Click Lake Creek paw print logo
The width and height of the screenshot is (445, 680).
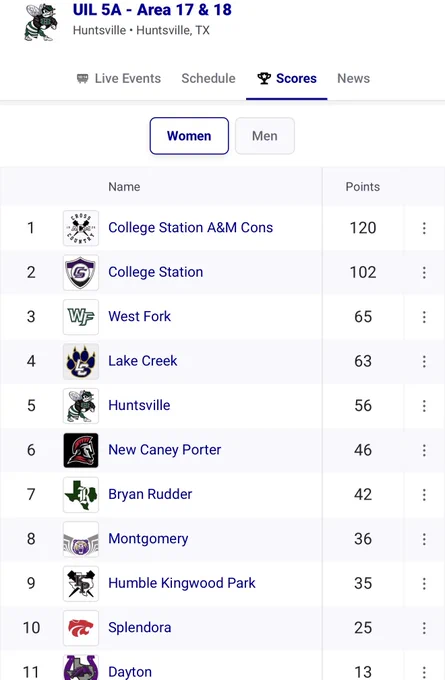81,362
